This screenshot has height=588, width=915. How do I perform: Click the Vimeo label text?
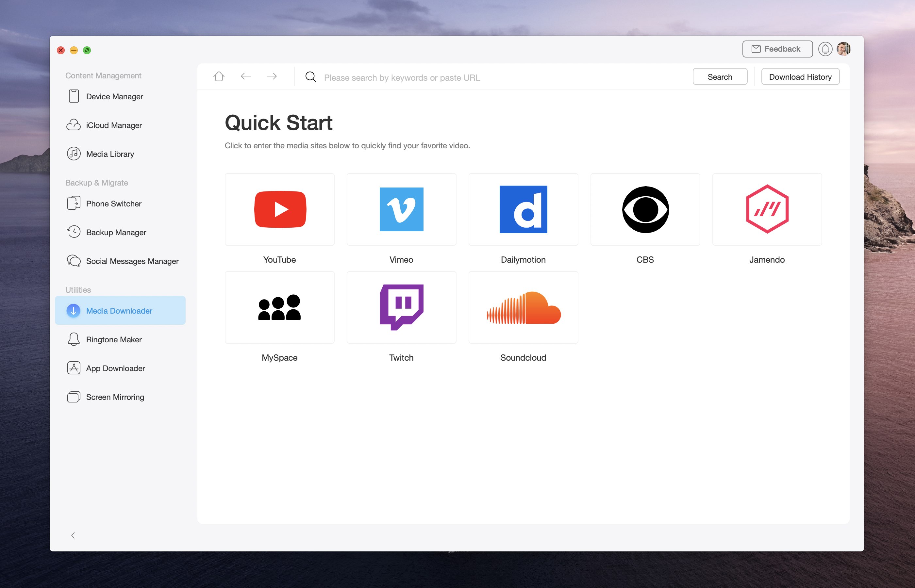401,260
